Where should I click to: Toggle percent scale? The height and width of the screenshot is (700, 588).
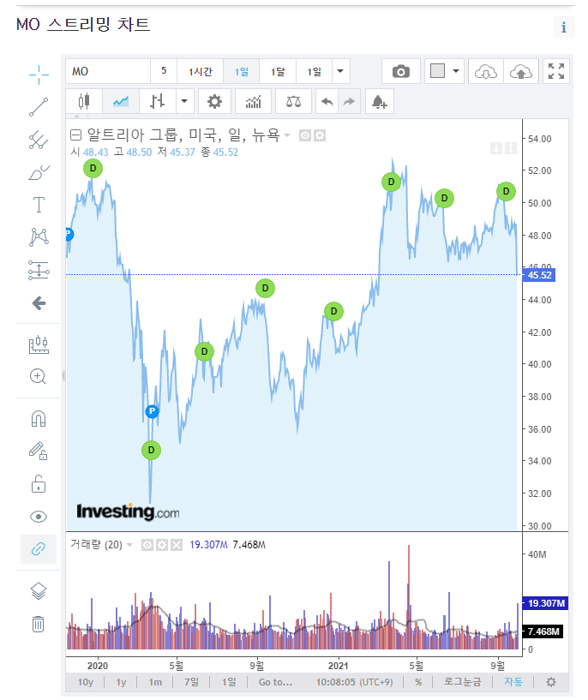coord(418,682)
